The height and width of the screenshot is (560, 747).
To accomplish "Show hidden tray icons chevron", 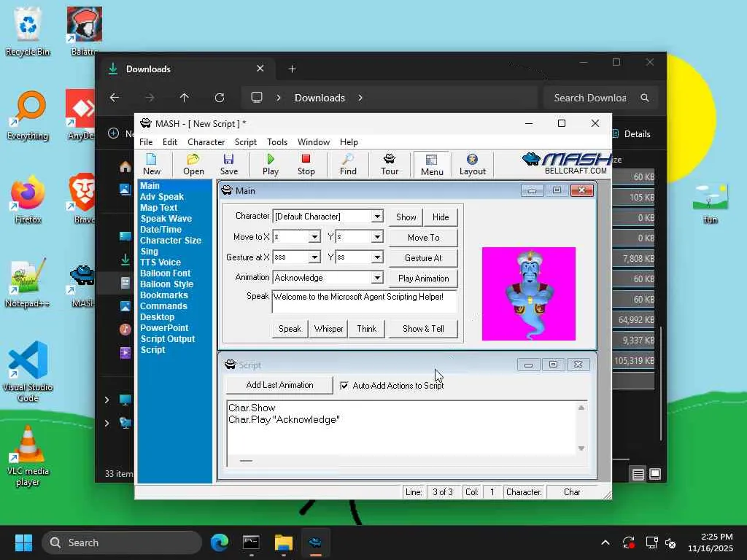I will pos(605,542).
